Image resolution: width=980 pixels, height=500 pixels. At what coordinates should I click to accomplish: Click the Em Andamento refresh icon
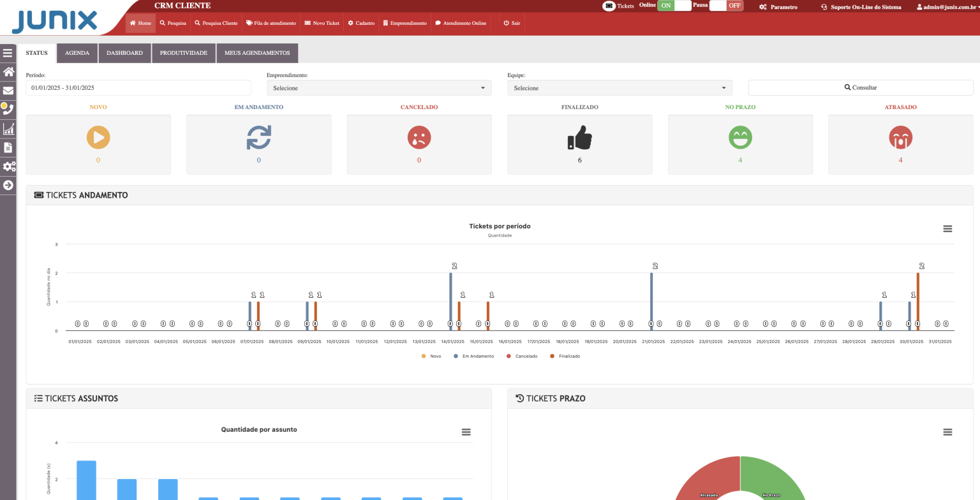pyautogui.click(x=258, y=137)
